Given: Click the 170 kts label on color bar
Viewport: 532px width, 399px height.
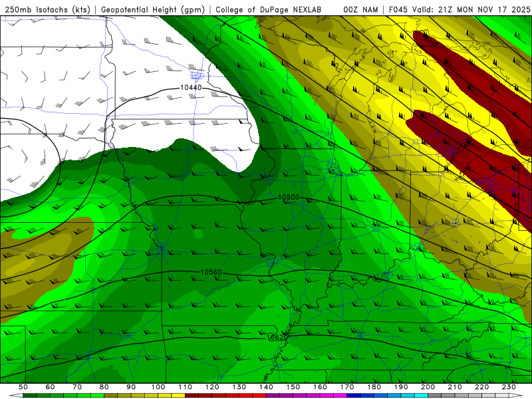Looking at the screenshot, I should coord(347,387).
